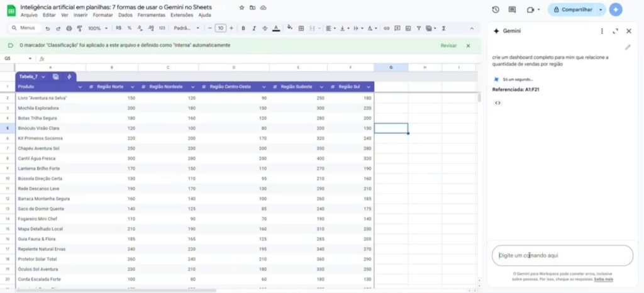Click the Gemini sparkle button in header

coord(616,9)
